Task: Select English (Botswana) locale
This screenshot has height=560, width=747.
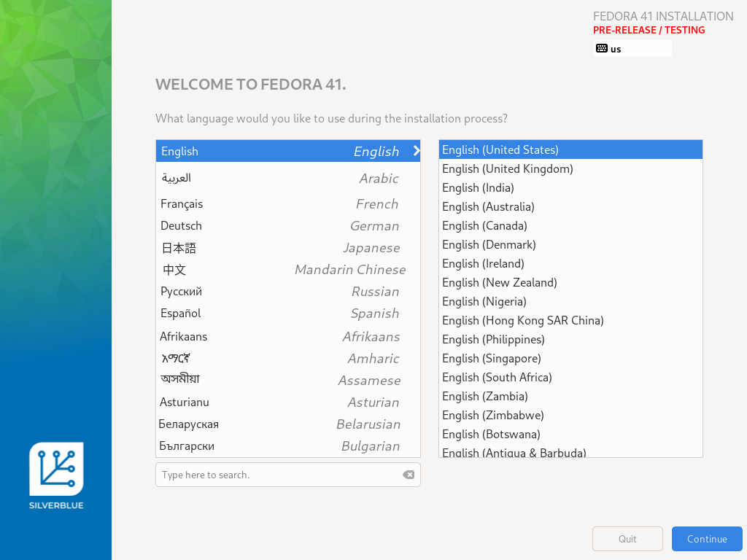Action: pyautogui.click(x=570, y=435)
